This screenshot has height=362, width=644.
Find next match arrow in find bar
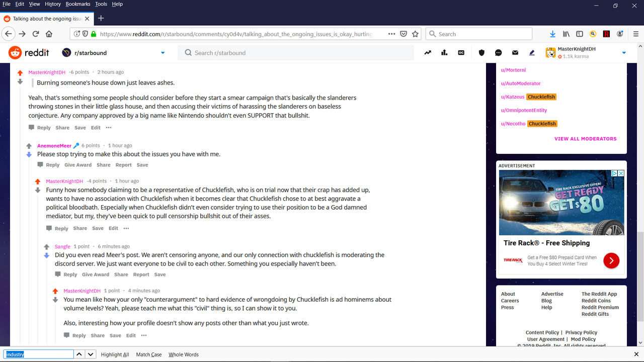point(91,354)
